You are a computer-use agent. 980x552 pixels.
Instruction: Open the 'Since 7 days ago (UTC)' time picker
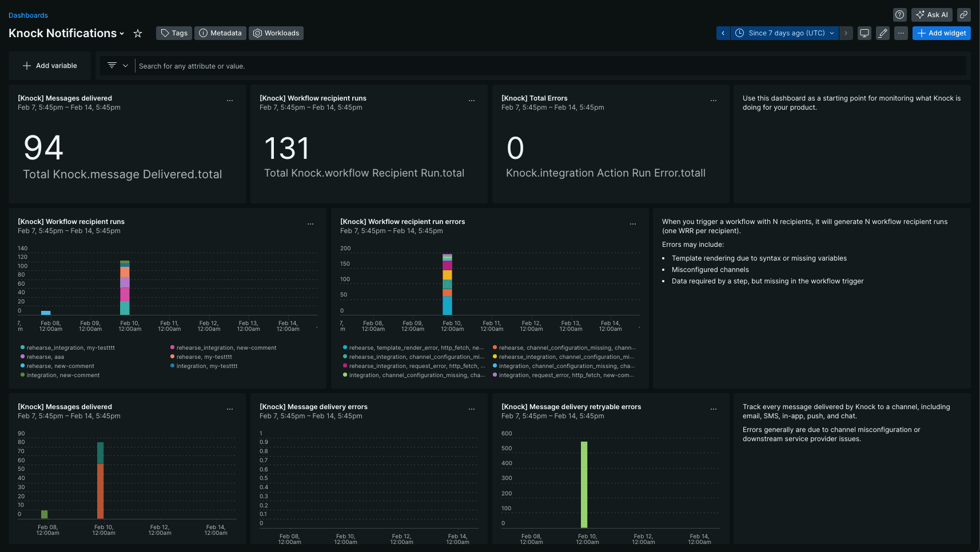click(x=784, y=33)
